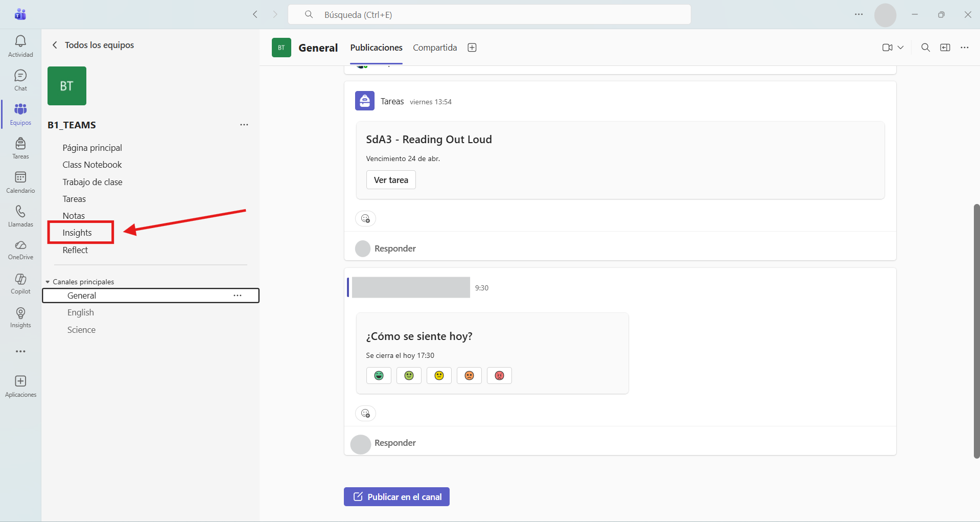Open channel side pane icon
Image resolution: width=980 pixels, height=522 pixels.
click(x=945, y=48)
